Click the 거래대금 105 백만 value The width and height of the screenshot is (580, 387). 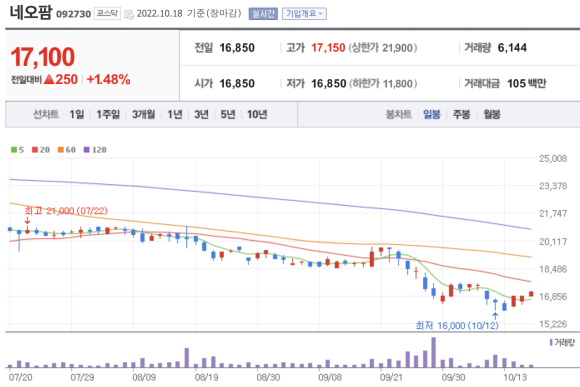pos(527,84)
